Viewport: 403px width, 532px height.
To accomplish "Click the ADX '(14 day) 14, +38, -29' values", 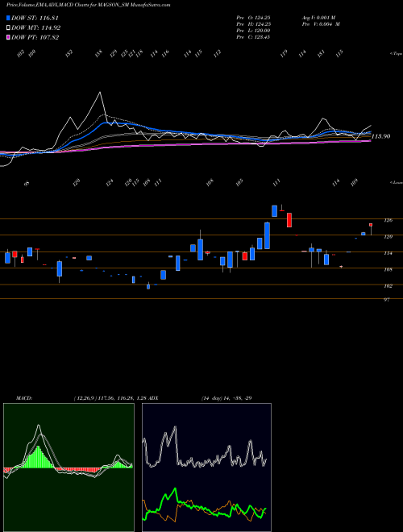I will click(226, 398).
